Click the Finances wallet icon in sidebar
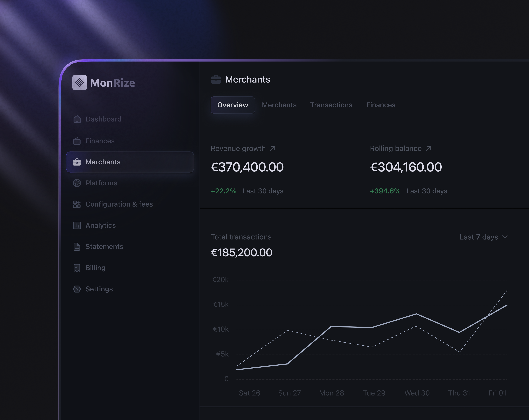This screenshot has height=420, width=529. [x=77, y=141]
